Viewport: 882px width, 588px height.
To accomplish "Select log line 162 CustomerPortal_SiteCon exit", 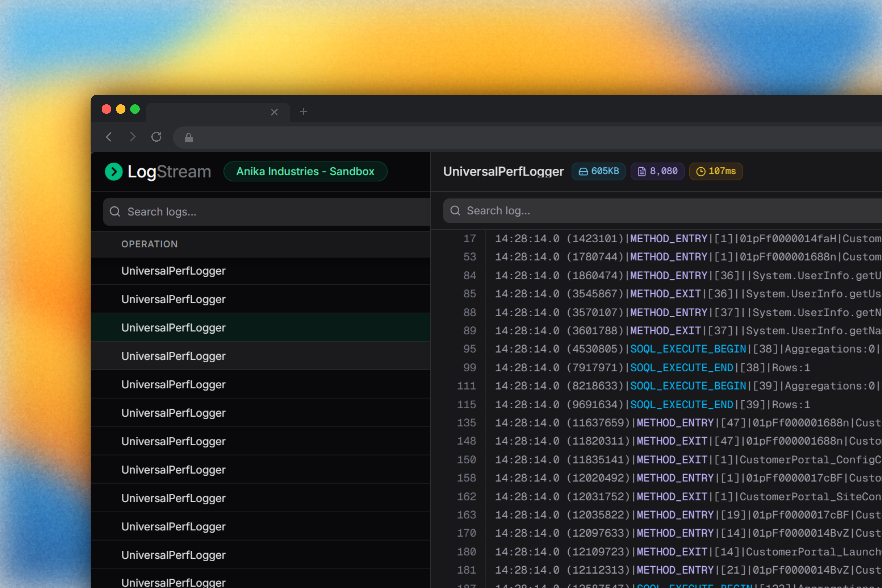I will (x=656, y=496).
